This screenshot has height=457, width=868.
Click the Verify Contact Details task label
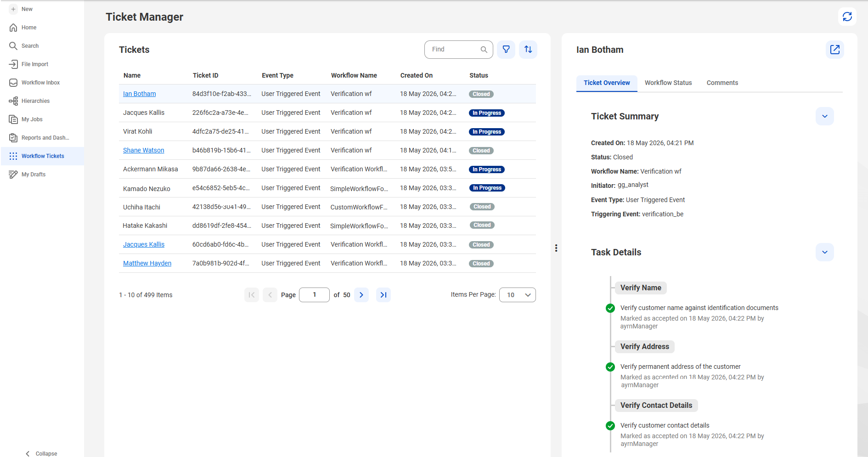coord(656,406)
